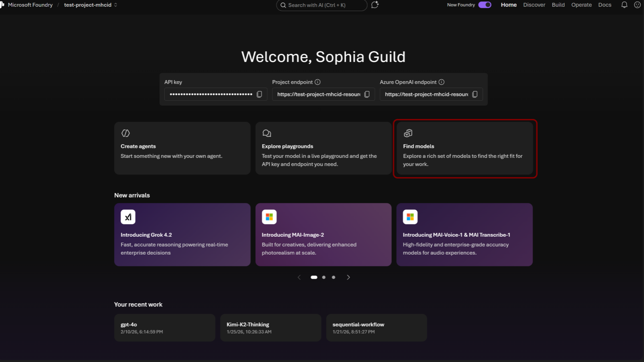
Task: Show info for Project endpoint
Action: coord(318,82)
